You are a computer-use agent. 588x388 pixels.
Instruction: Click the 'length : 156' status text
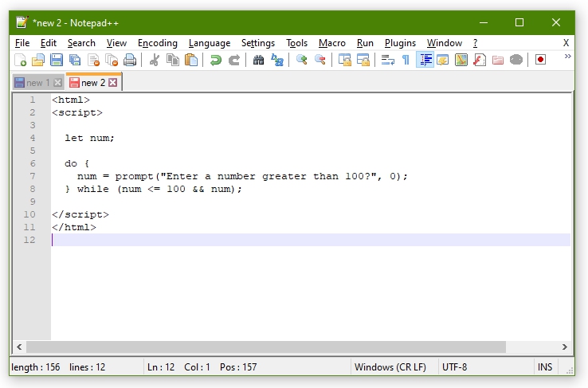(x=36, y=367)
